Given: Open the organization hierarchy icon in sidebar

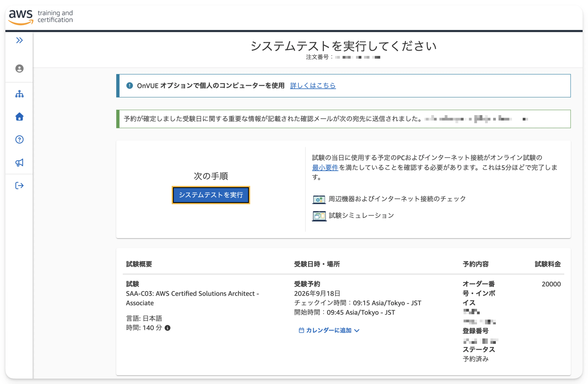Looking at the screenshot, I should pos(19,94).
